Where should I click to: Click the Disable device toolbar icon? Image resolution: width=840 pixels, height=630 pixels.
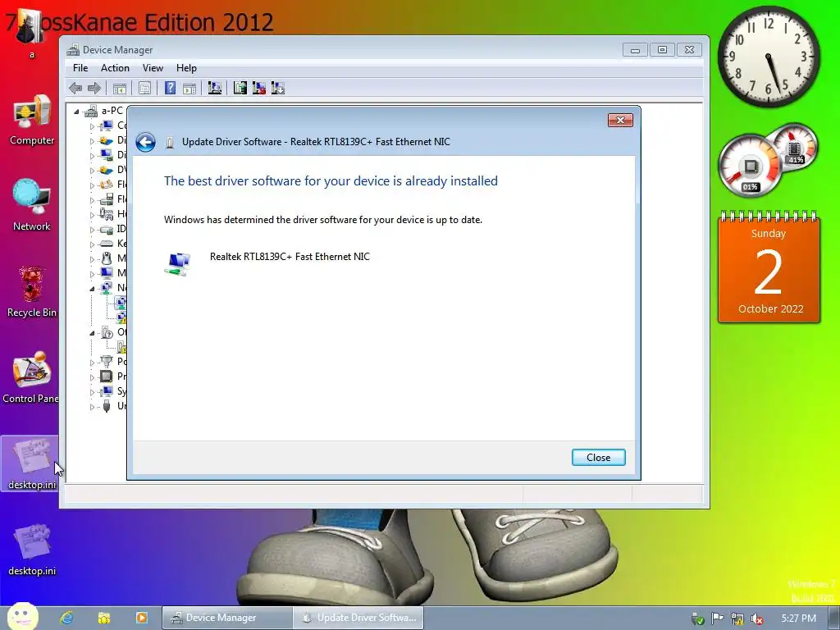[278, 88]
